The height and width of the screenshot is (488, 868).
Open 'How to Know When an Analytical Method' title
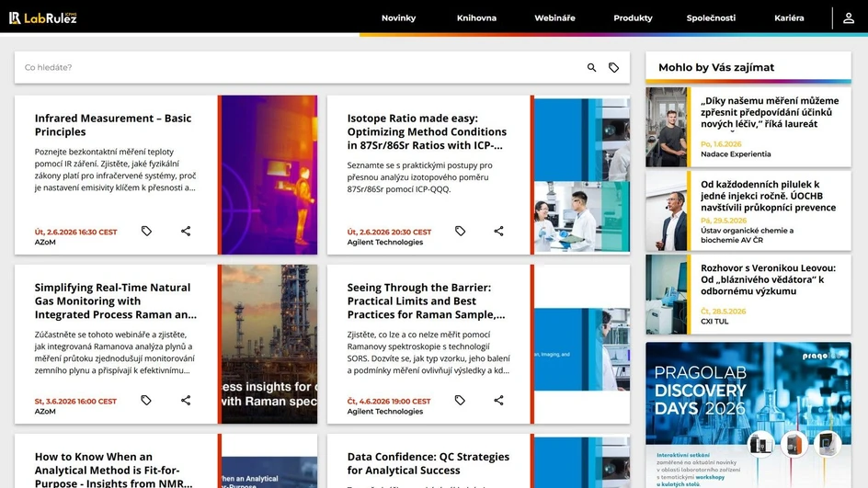[x=113, y=470]
